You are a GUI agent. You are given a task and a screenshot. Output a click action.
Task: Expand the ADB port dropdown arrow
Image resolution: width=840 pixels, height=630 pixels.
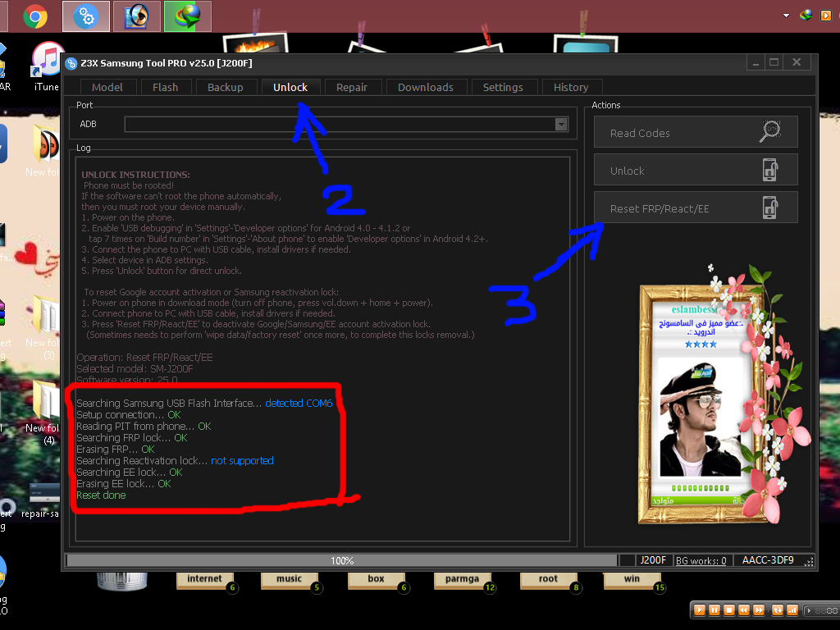[x=561, y=125]
